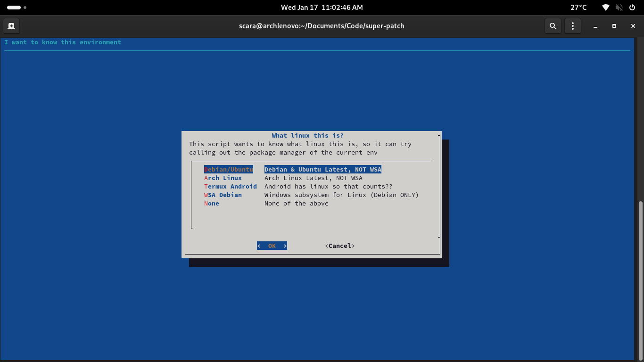Click the 'What linux this is?' dialog title
This screenshot has width=644, height=362.
tap(308, 135)
